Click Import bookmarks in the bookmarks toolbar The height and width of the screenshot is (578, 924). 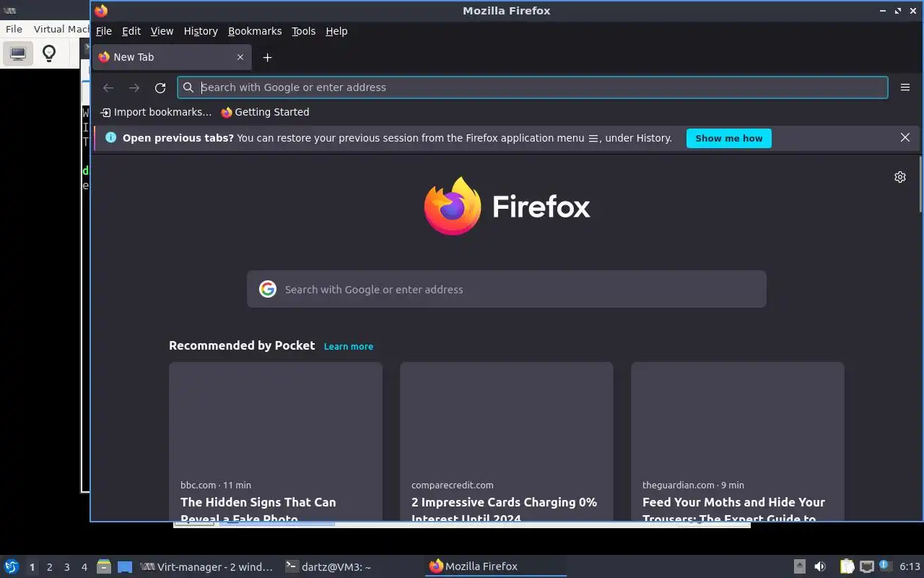pos(156,112)
